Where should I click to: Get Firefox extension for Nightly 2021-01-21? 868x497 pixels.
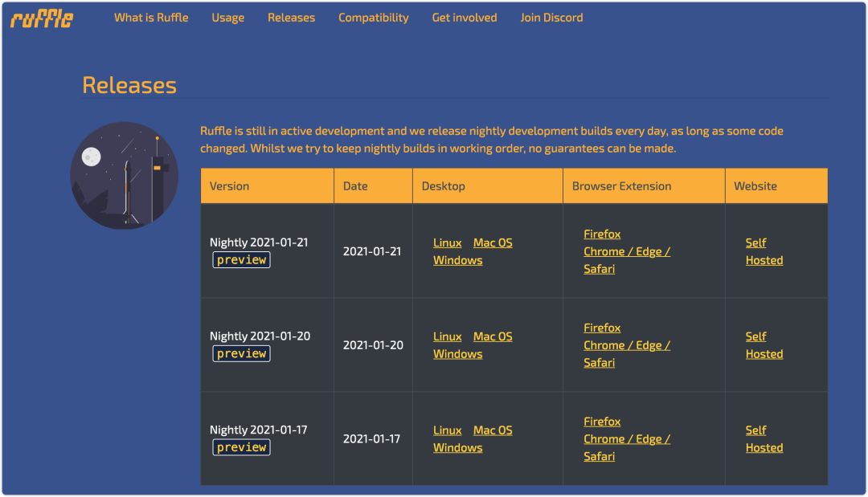pos(602,234)
